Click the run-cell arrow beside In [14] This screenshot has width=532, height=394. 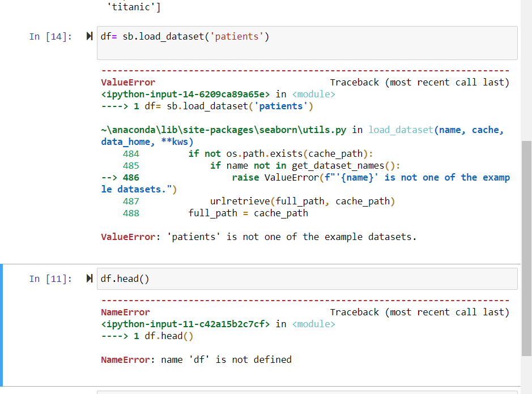pyautogui.click(x=88, y=36)
